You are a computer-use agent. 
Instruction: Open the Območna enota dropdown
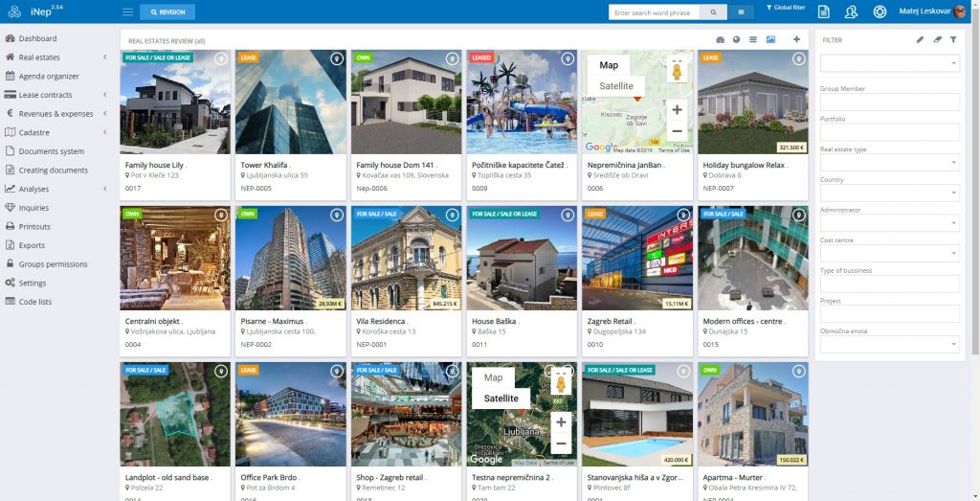pyautogui.click(x=889, y=345)
